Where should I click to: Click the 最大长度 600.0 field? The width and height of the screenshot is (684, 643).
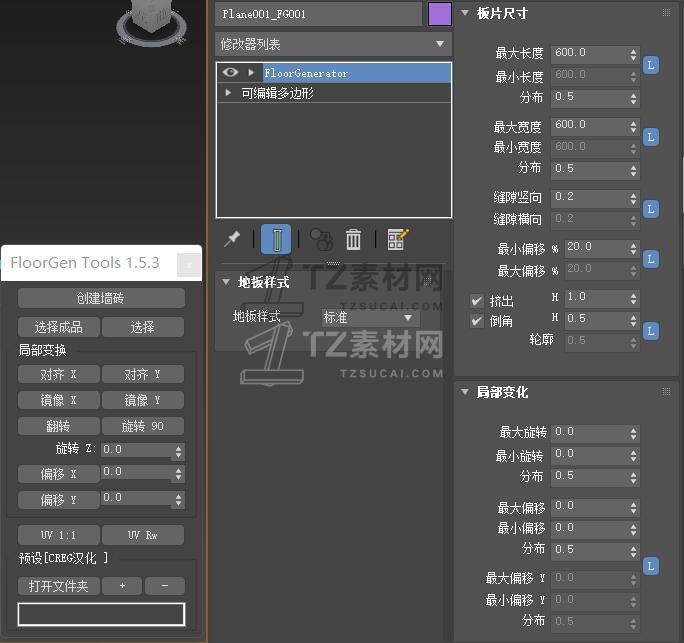click(x=590, y=53)
